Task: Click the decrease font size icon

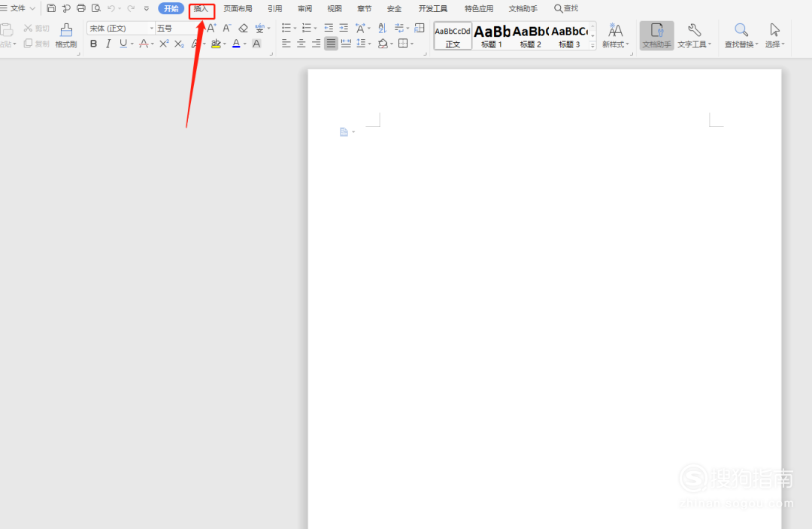Action: [x=227, y=28]
